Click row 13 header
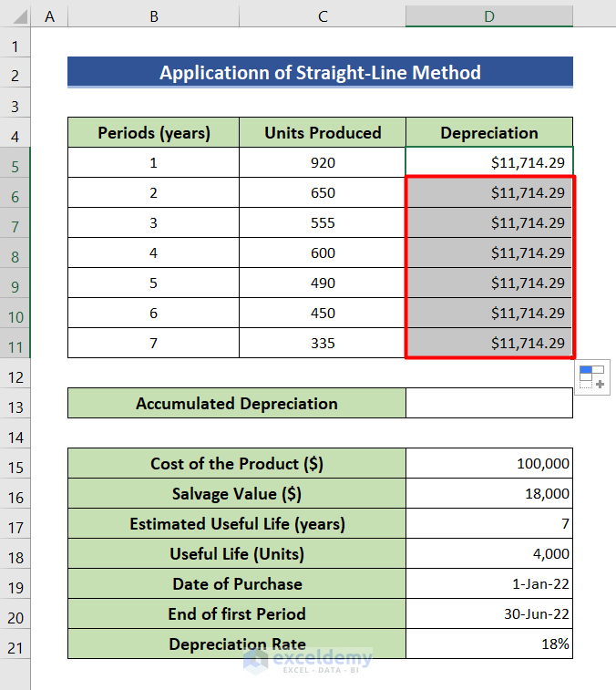The height and width of the screenshot is (690, 616). pos(15,404)
